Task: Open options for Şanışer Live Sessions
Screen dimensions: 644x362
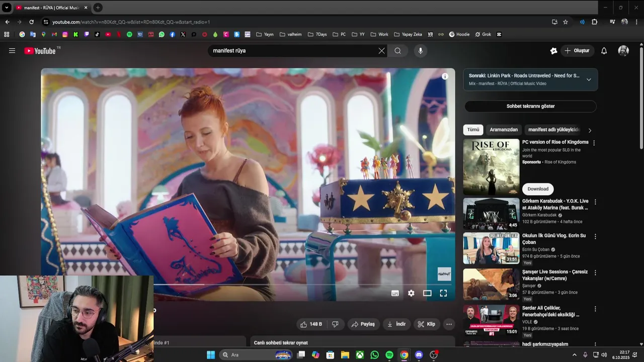Action: [x=595, y=273]
